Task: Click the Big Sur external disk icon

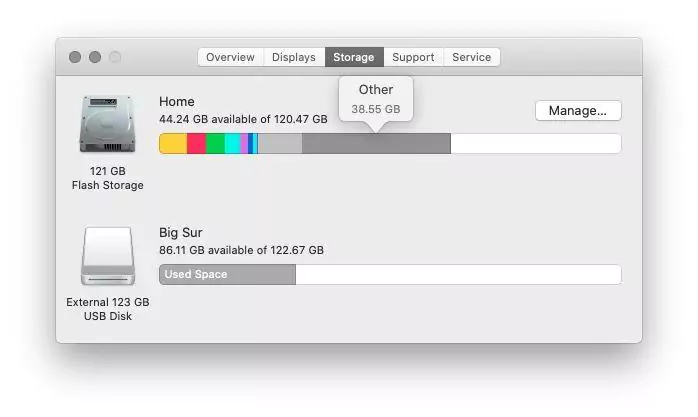Action: coord(107,256)
